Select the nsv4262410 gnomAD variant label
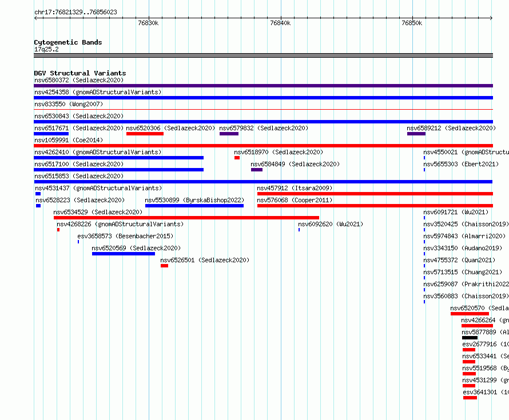 pos(98,152)
